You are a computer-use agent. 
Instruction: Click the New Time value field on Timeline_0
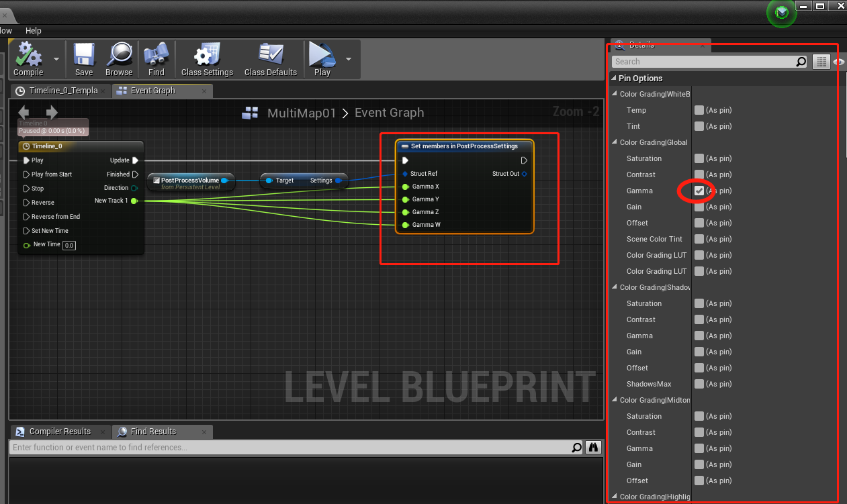click(69, 245)
